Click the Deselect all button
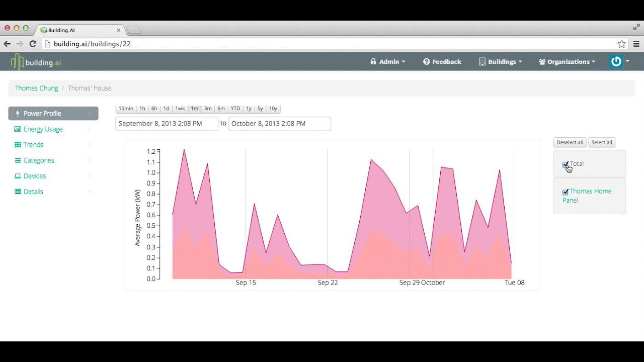644x362 pixels. point(570,142)
